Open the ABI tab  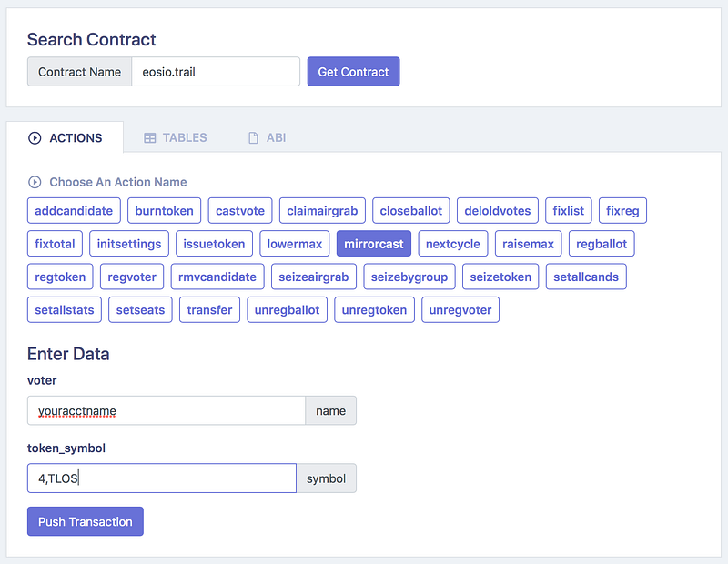coord(267,138)
